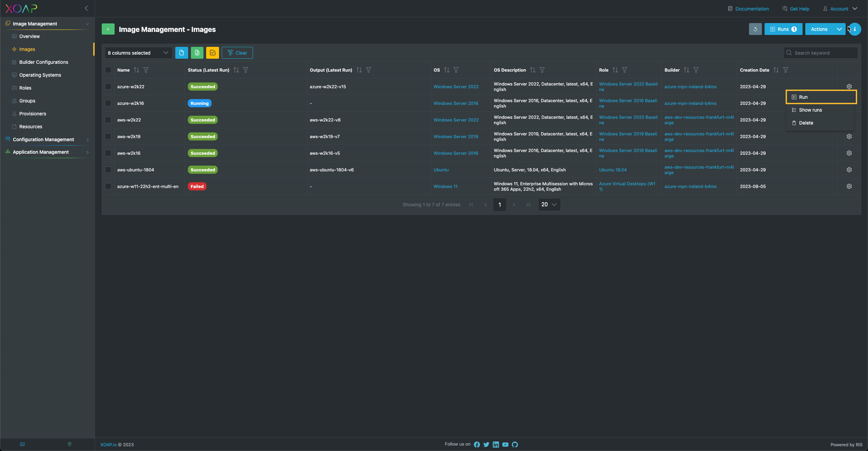Check the azure-w2k22 row checkbox

coord(108,87)
